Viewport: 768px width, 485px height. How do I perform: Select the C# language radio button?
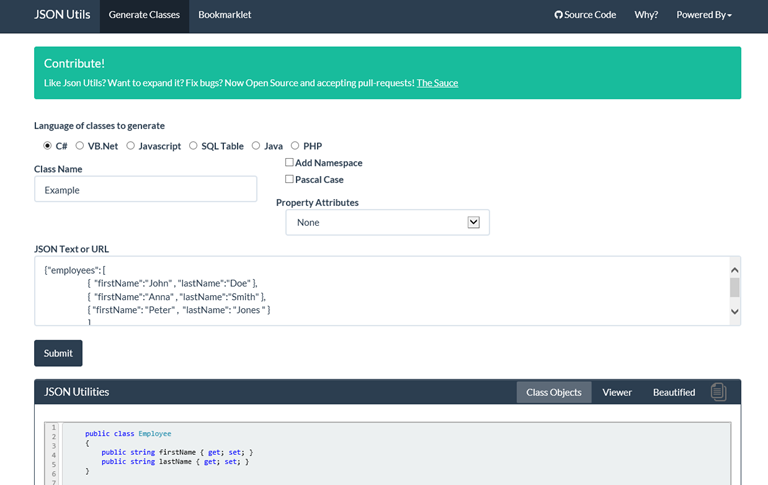[47, 146]
